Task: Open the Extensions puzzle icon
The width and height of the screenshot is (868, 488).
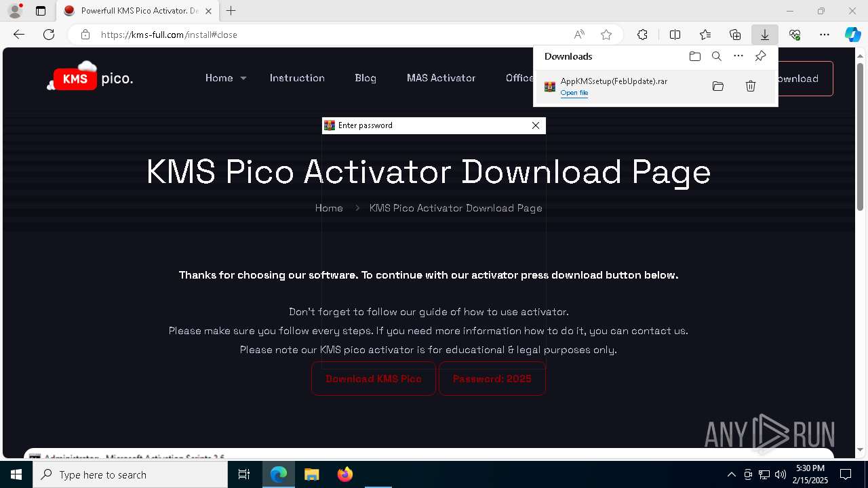Action: (x=642, y=35)
